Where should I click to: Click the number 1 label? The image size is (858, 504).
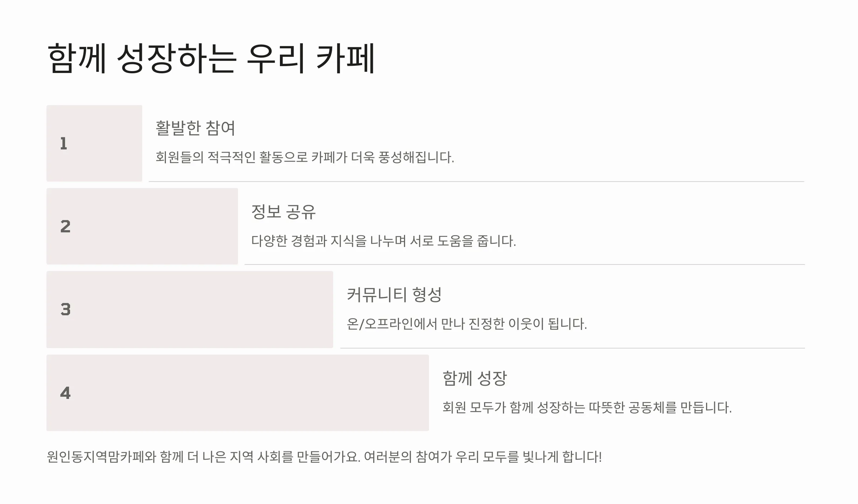[64, 144]
